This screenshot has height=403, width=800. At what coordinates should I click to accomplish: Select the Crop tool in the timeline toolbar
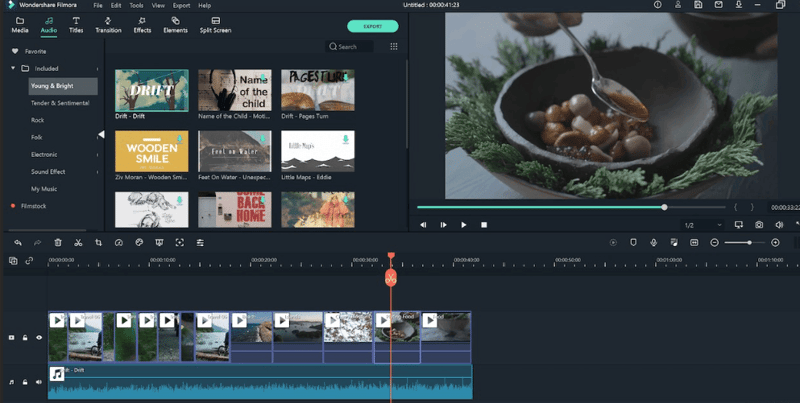[98, 242]
